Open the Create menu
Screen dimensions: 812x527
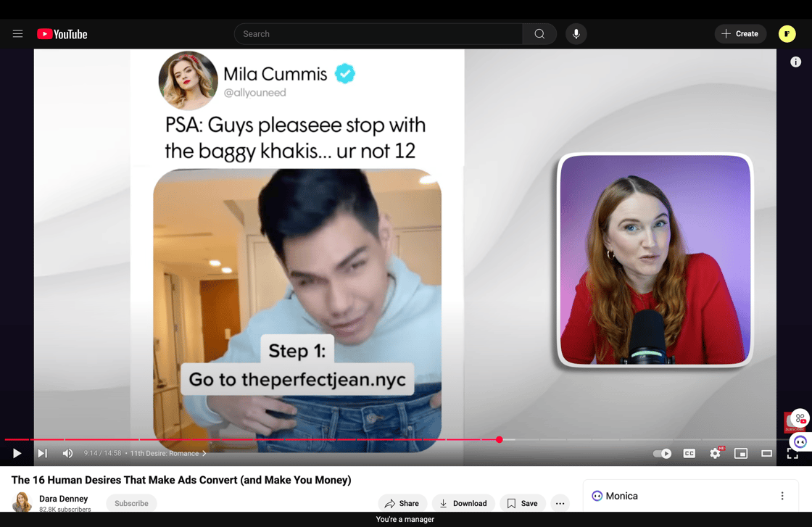click(x=739, y=33)
